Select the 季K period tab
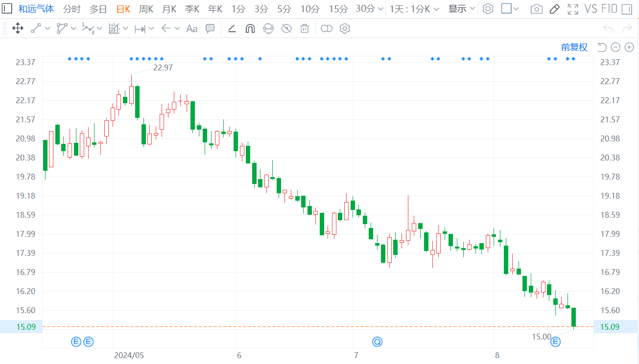 tap(192, 9)
